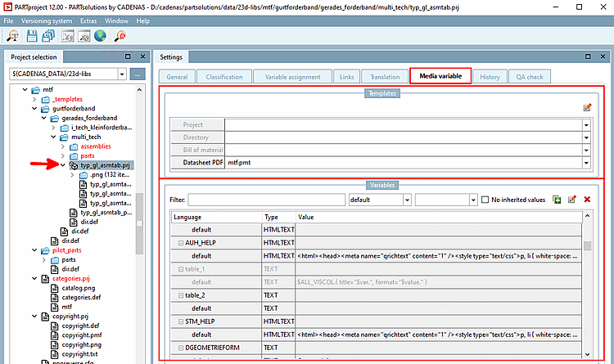614x364 pixels.
Task: Click the green add variable icon
Action: [557, 199]
